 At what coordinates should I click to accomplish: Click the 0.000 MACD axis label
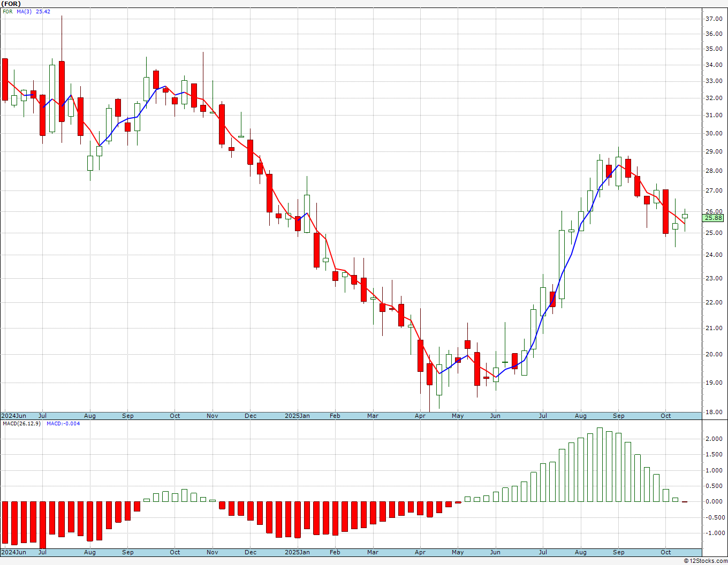point(714,501)
